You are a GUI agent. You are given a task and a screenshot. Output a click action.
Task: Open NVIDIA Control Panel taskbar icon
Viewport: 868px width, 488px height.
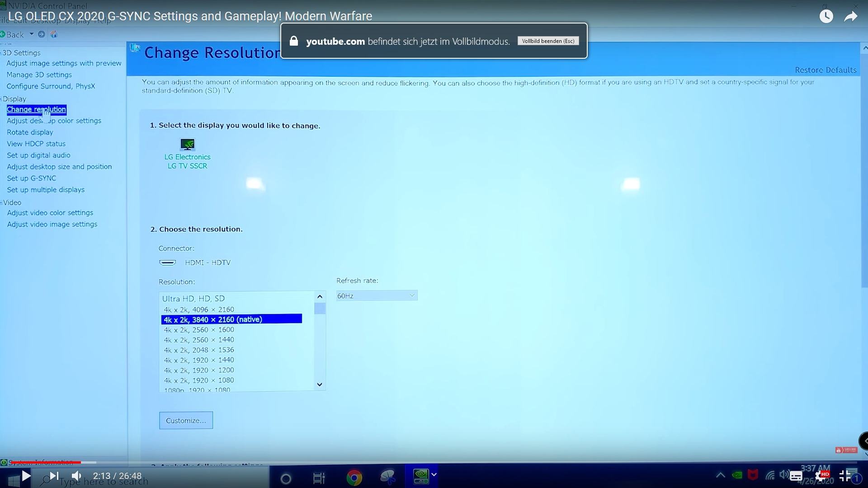(421, 476)
